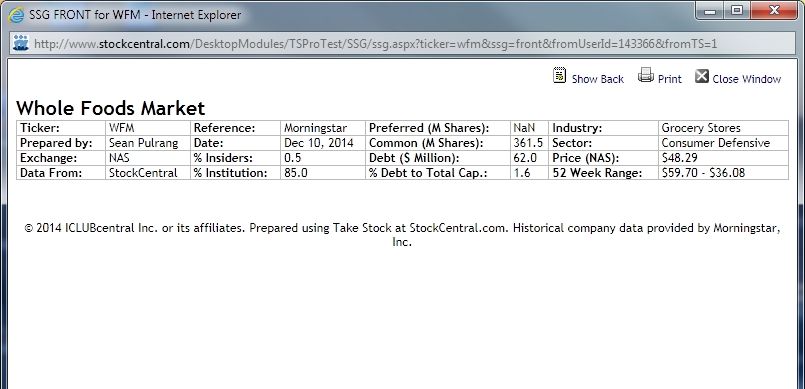Viewport: 805px width, 389px height.
Task: Select the Grocery Stores industry cell
Action: [723, 128]
